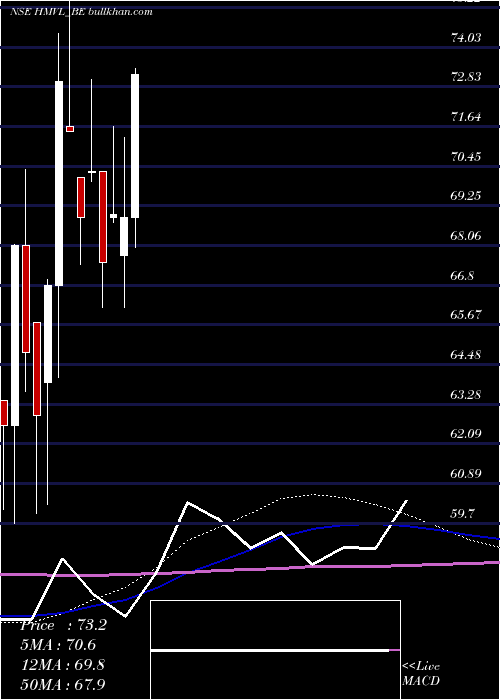This screenshot has width=500, height=700.
Task: Click the 71.64 price axis label
Action: [466, 117]
